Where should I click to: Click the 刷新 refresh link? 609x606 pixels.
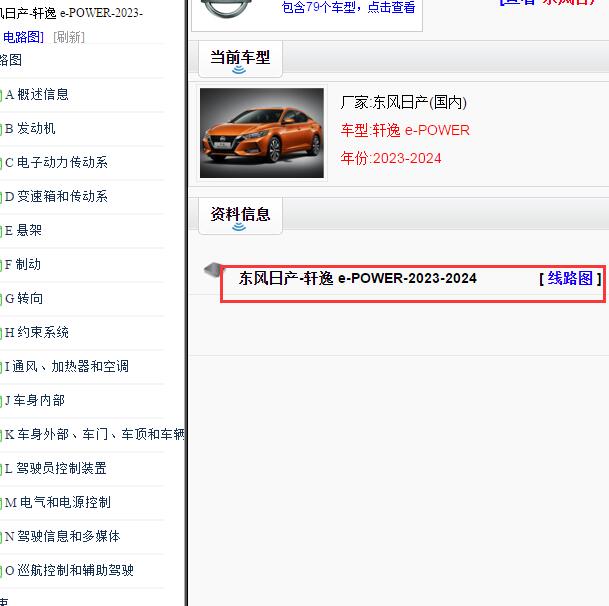pos(69,37)
